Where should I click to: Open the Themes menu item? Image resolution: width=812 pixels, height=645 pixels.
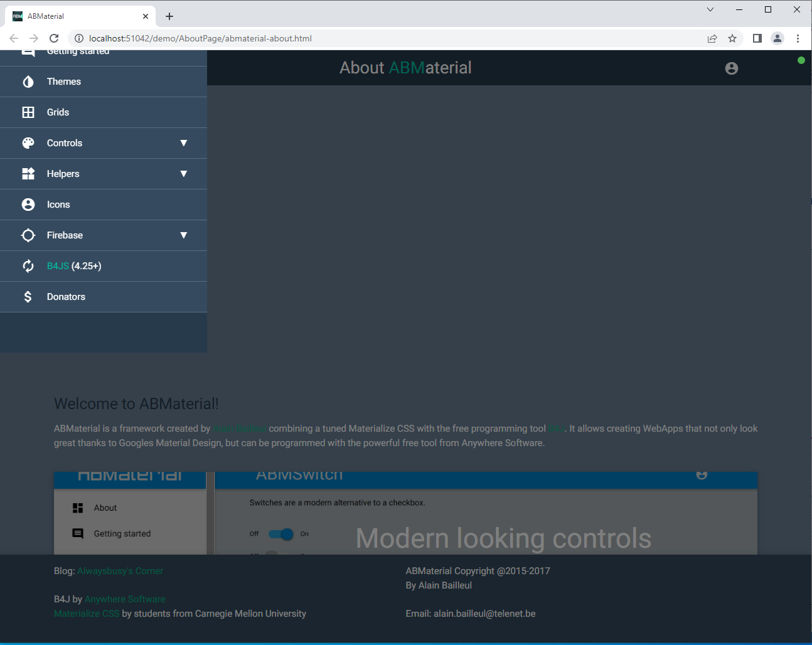[104, 82]
